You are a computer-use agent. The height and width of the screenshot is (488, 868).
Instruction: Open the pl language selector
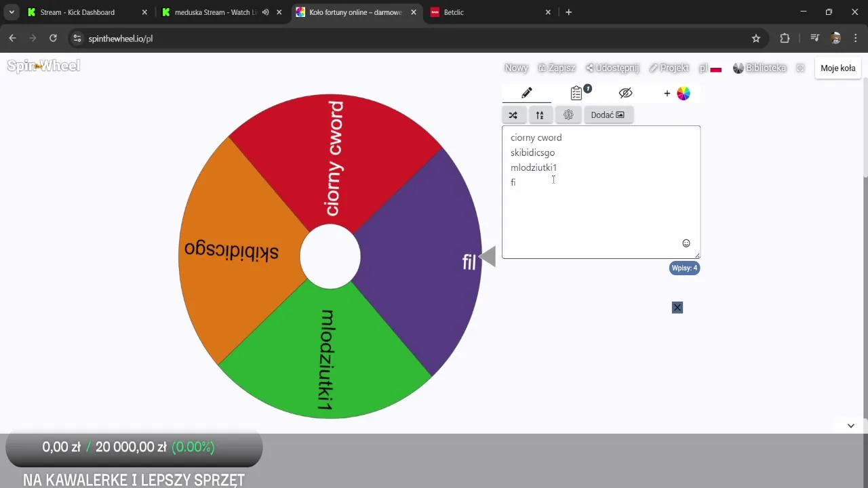710,68
